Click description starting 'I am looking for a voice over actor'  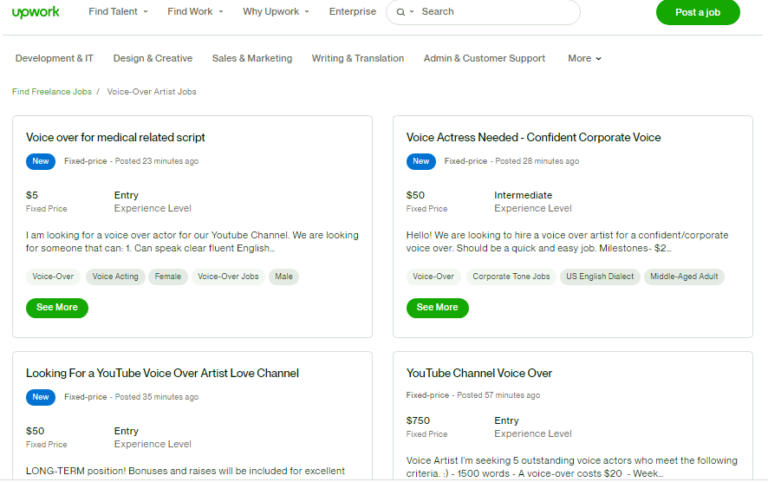pyautogui.click(x=192, y=241)
